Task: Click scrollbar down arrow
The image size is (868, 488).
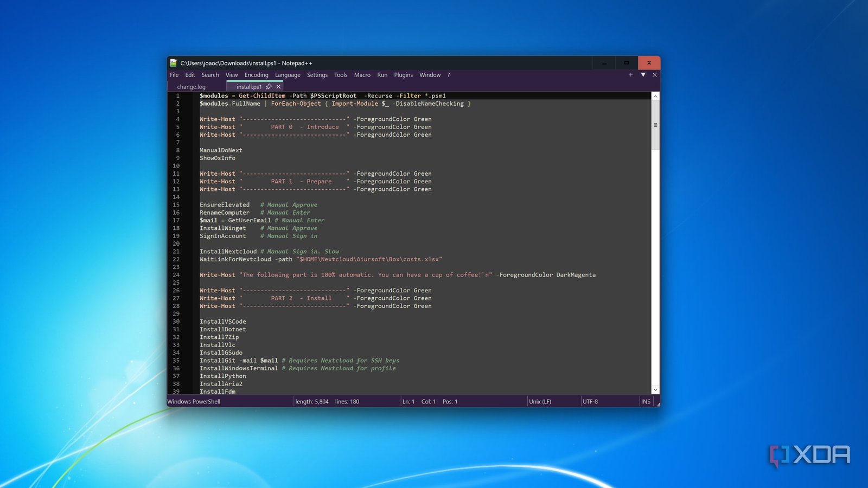Action: tap(655, 390)
